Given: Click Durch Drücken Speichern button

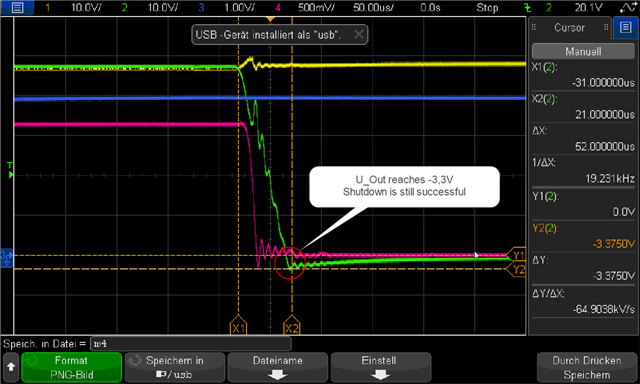Looking at the screenshot, I should 587,367.
